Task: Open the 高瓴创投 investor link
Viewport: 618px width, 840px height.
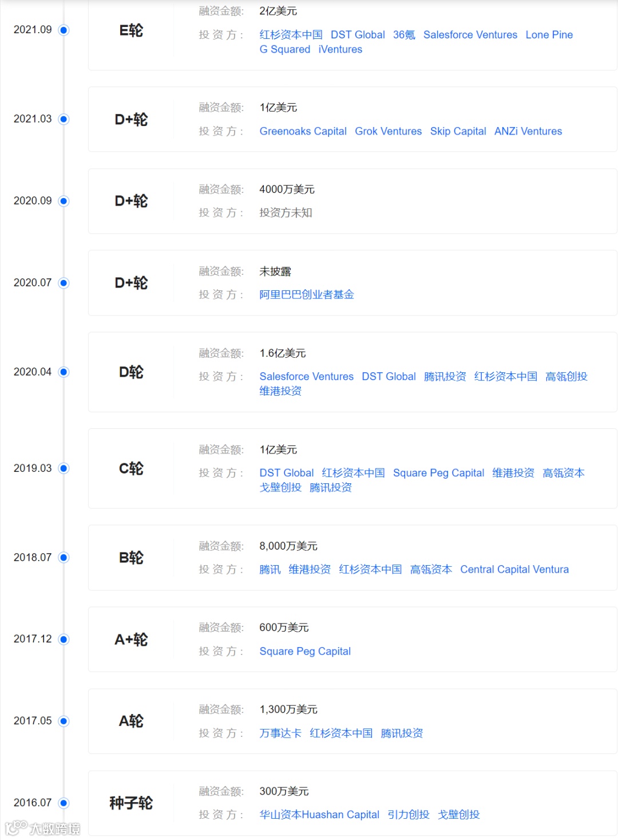Action: [x=566, y=377]
